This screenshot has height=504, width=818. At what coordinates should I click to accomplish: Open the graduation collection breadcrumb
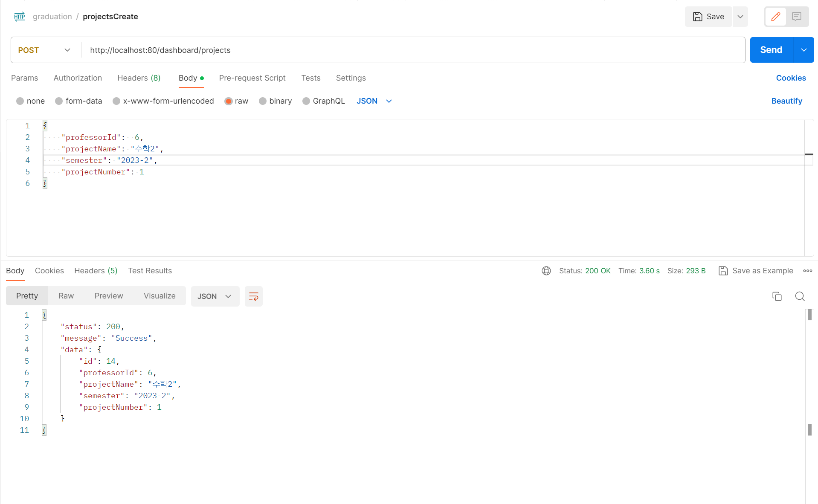point(52,17)
